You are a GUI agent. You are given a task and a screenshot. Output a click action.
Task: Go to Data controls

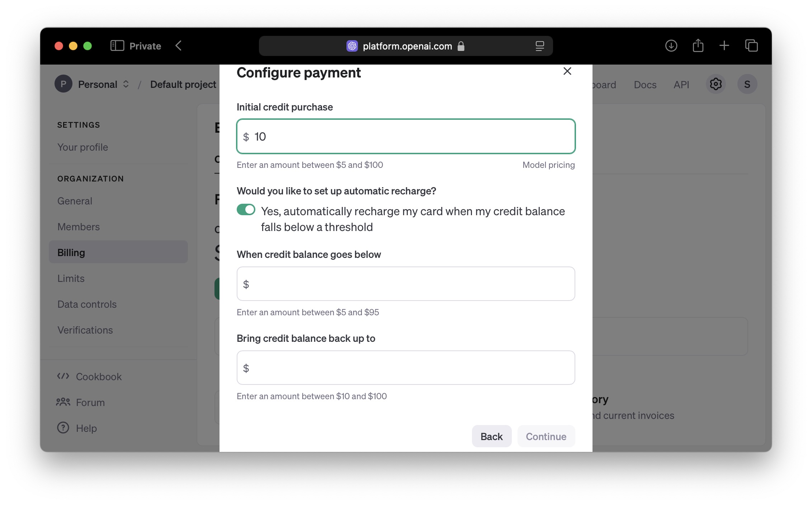point(87,304)
